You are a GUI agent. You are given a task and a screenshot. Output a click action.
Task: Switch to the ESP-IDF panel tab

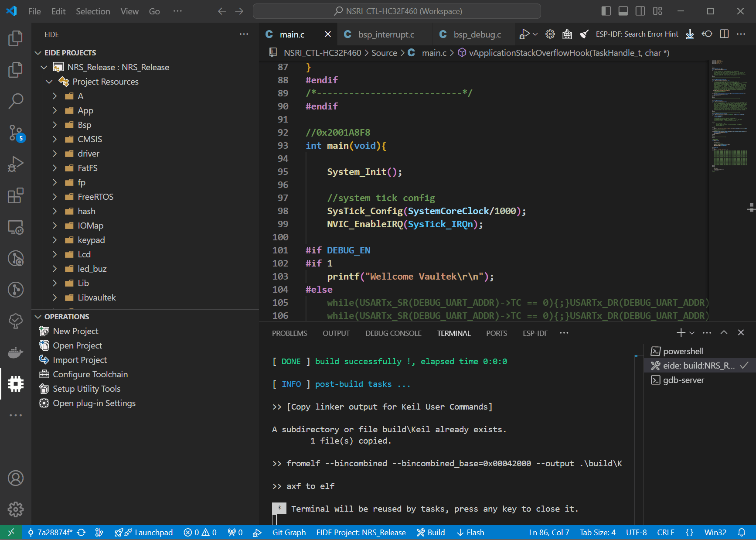pyautogui.click(x=535, y=333)
